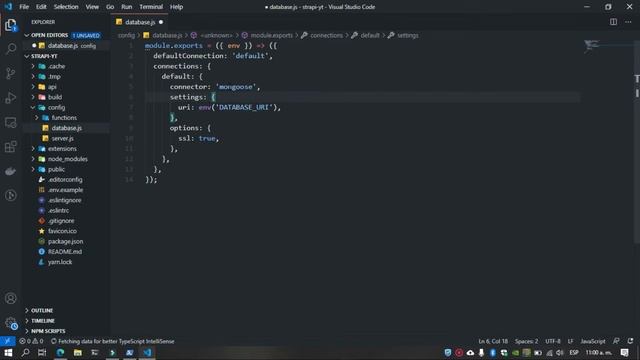Viewport: 640px width, 360px height.
Task: Open the File menu
Action: tap(24, 7)
